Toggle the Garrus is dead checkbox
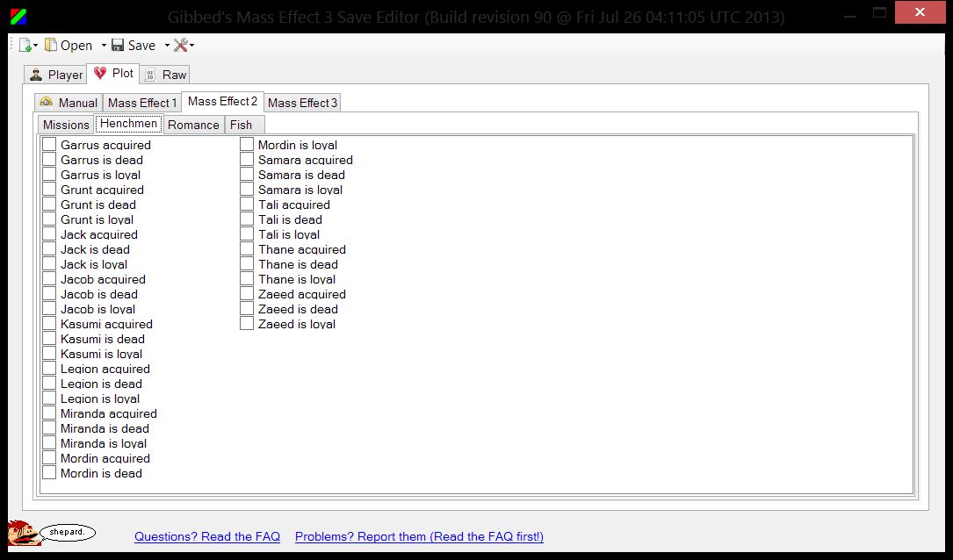Screen dimensions: 953x560 tap(49, 160)
